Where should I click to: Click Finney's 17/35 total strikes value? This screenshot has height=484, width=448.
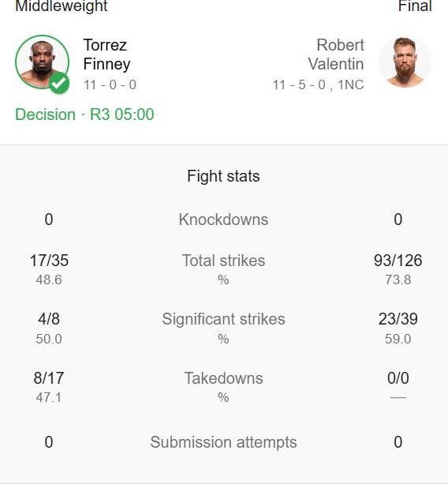pos(49,261)
